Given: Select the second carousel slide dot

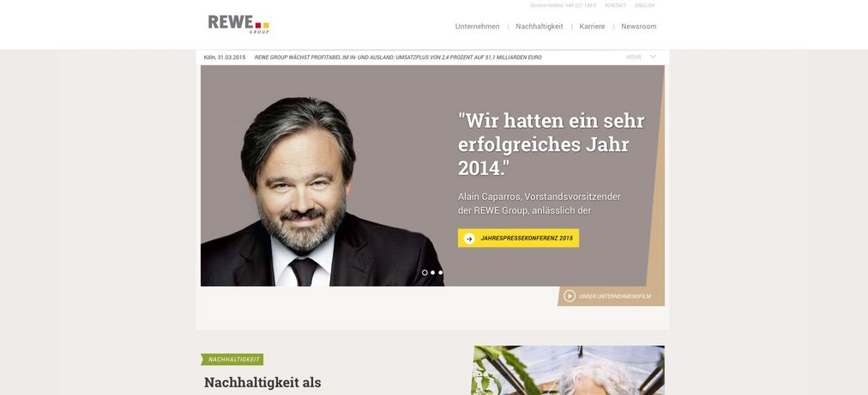Looking at the screenshot, I should (x=433, y=272).
